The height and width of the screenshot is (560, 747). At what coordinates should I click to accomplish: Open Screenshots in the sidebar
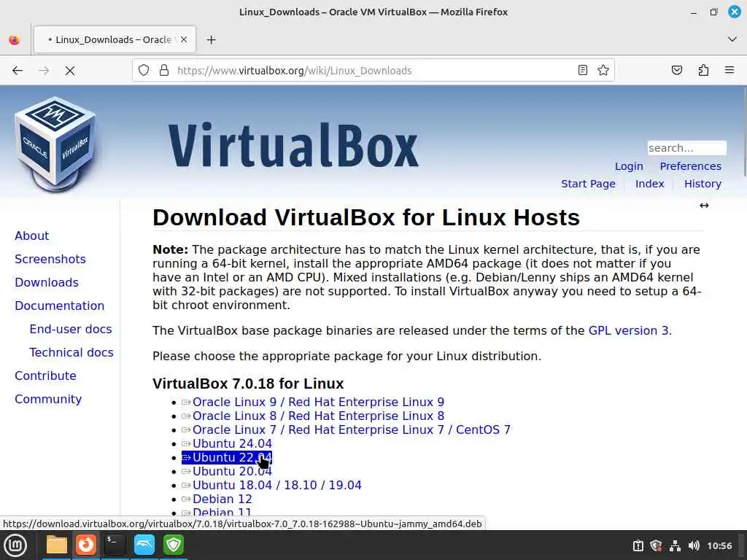[x=50, y=259]
